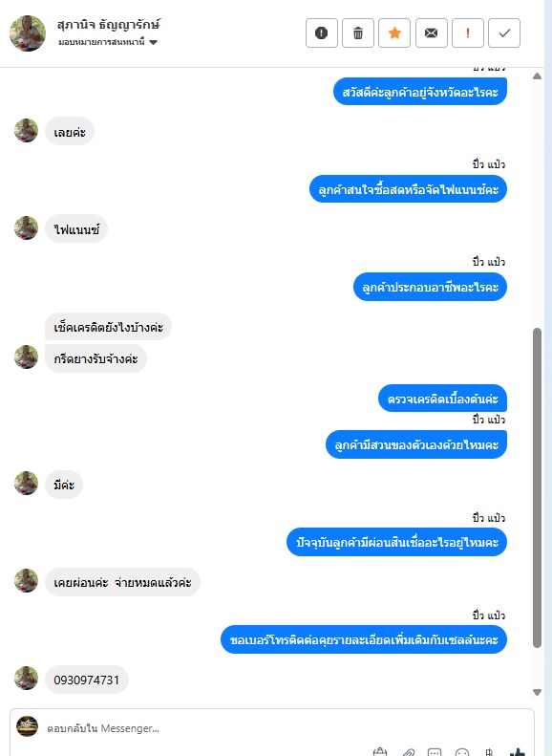Click the phone number message 0930974731

click(87, 680)
